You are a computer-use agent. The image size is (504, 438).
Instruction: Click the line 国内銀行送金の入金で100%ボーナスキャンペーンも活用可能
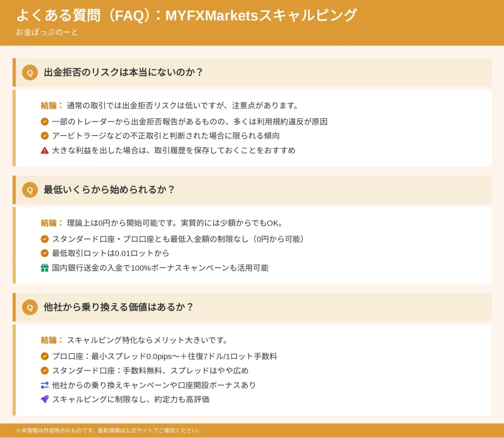coord(160,268)
